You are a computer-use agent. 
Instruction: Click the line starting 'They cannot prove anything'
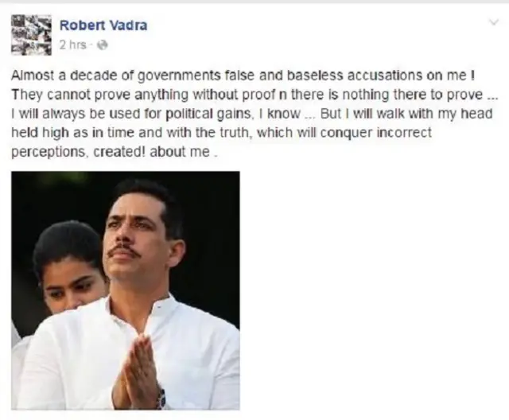pyautogui.click(x=254, y=95)
